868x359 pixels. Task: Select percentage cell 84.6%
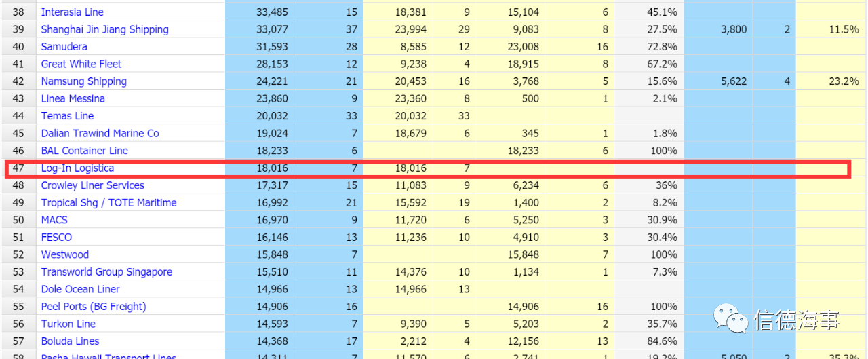tap(662, 341)
